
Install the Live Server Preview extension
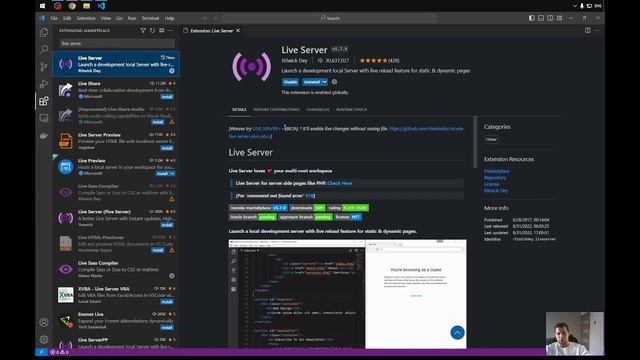[167, 148]
